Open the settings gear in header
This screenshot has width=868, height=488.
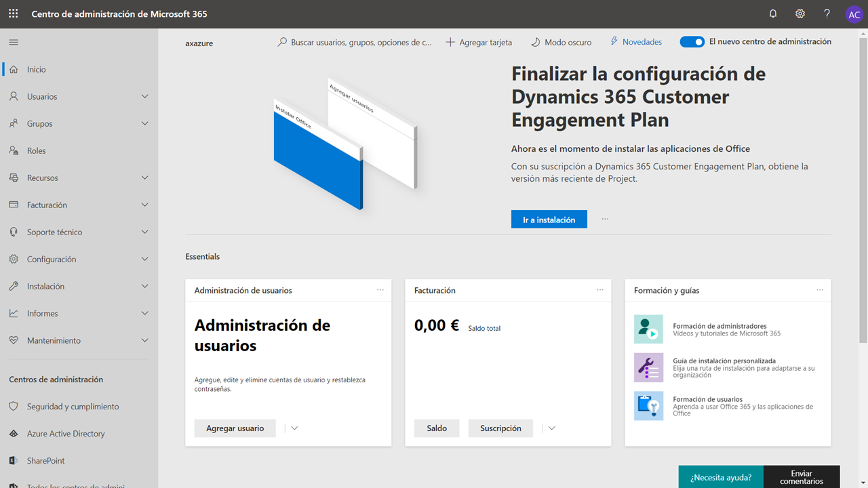click(x=800, y=14)
